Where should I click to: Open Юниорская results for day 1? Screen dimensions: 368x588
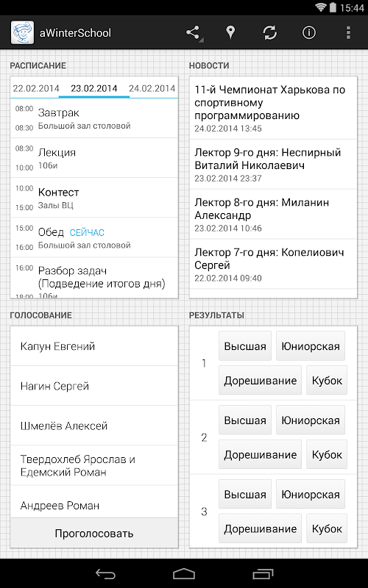(310, 345)
